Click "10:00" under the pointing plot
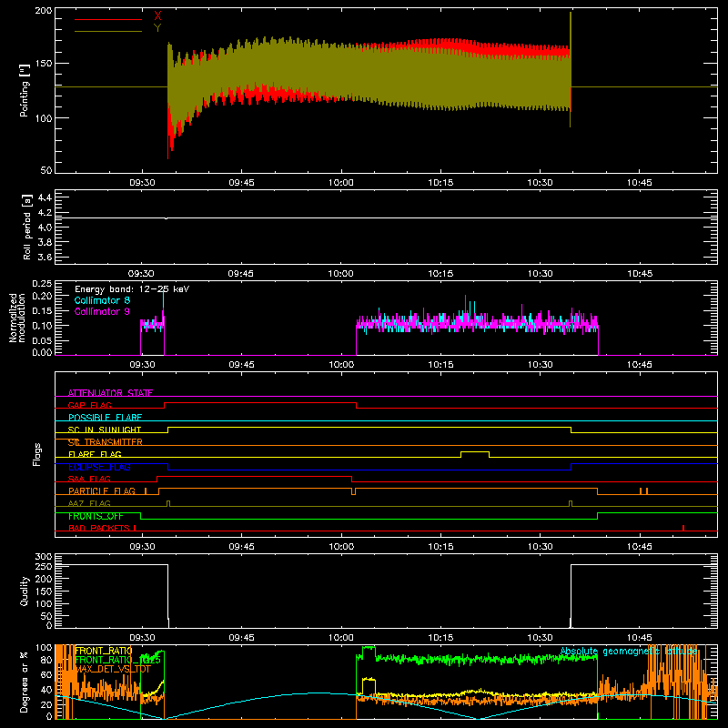The height and width of the screenshot is (728, 728). coord(341,183)
